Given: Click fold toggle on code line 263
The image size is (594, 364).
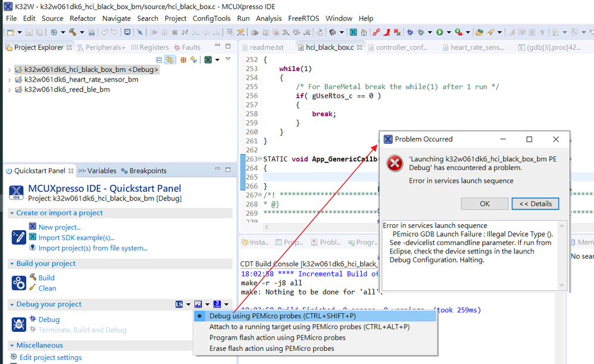Looking at the screenshot, I should [x=260, y=159].
